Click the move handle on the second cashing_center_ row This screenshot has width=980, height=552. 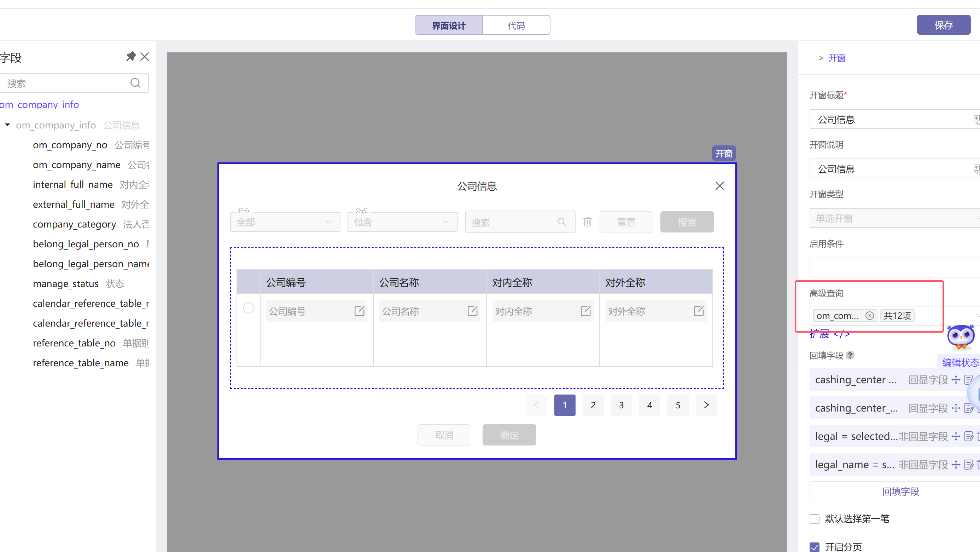(x=956, y=408)
